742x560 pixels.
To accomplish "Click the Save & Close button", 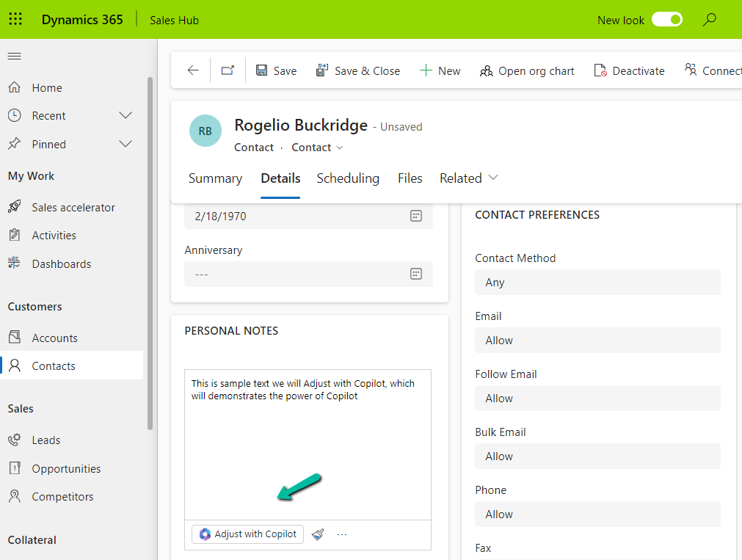I will tap(358, 70).
